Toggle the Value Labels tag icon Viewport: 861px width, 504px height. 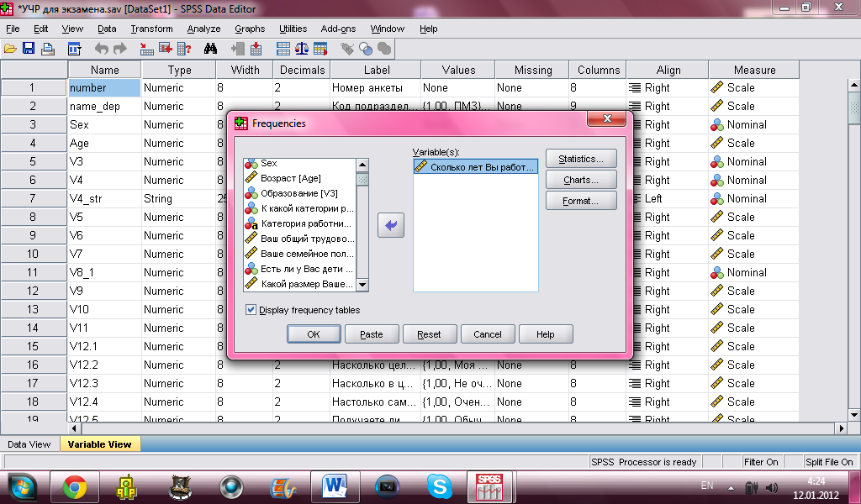347,49
